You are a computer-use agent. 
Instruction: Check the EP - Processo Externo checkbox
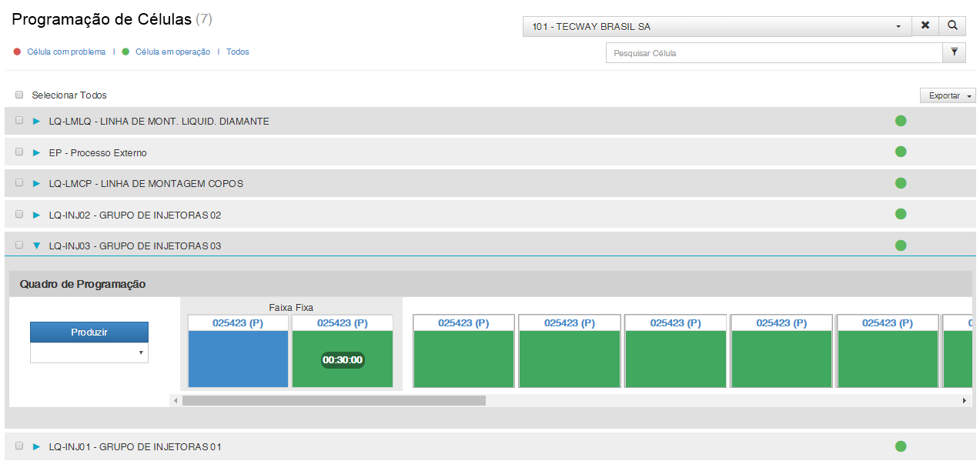click(x=19, y=152)
